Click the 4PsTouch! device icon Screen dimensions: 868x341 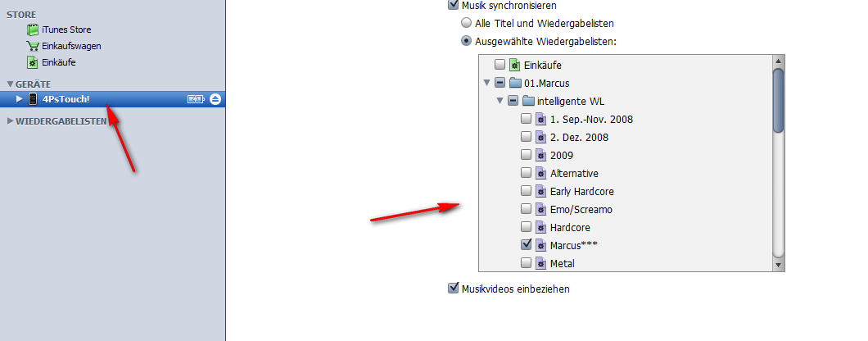(33, 99)
